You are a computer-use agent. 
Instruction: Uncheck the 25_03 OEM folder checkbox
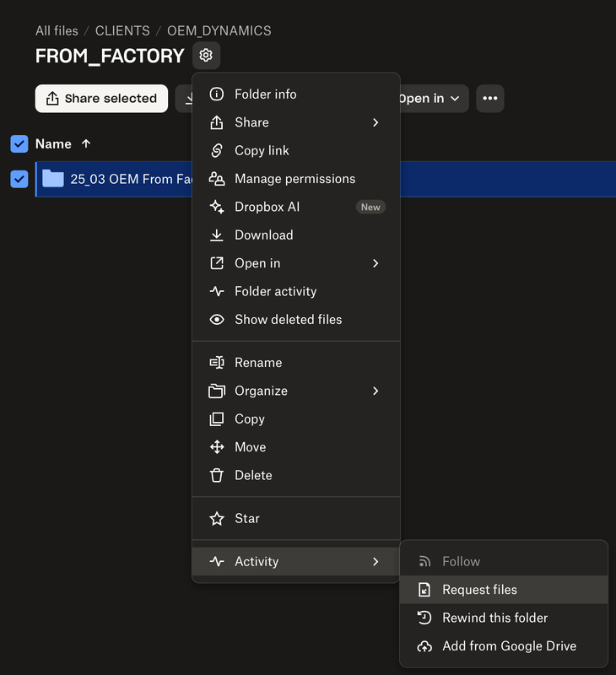(x=19, y=179)
